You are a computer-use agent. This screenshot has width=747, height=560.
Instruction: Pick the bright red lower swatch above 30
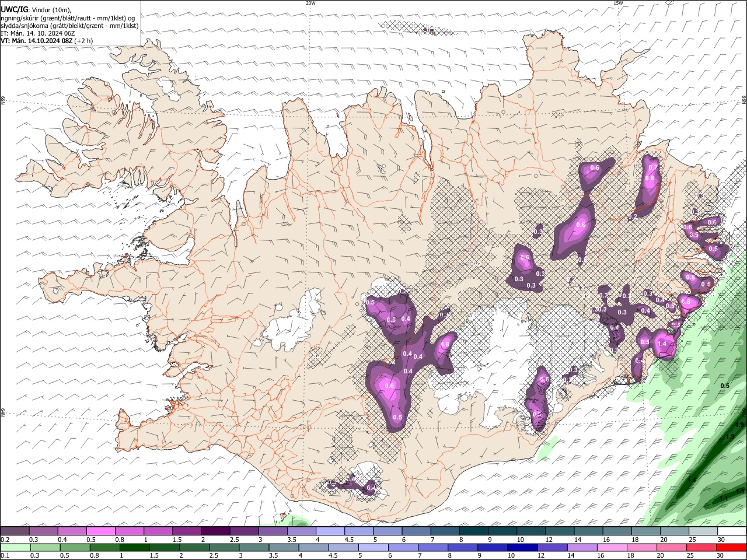click(x=731, y=547)
